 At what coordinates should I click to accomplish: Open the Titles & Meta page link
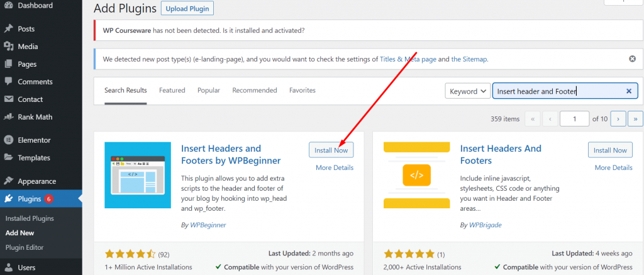click(408, 59)
